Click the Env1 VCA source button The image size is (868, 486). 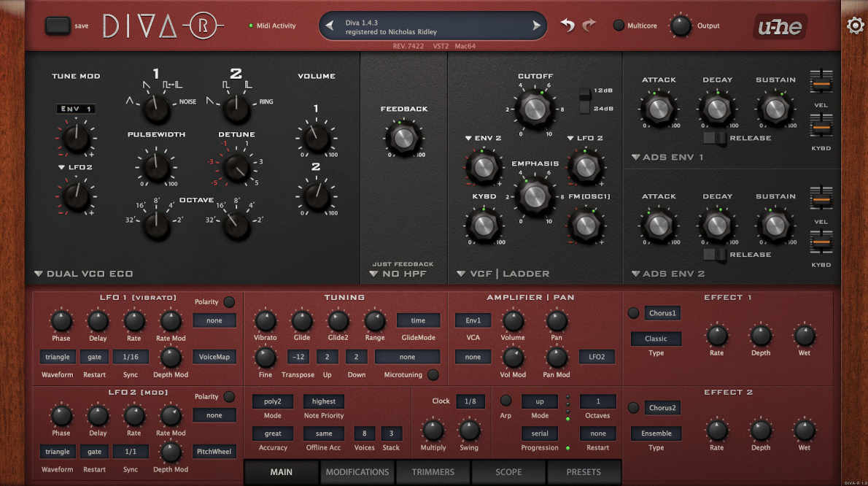473,320
